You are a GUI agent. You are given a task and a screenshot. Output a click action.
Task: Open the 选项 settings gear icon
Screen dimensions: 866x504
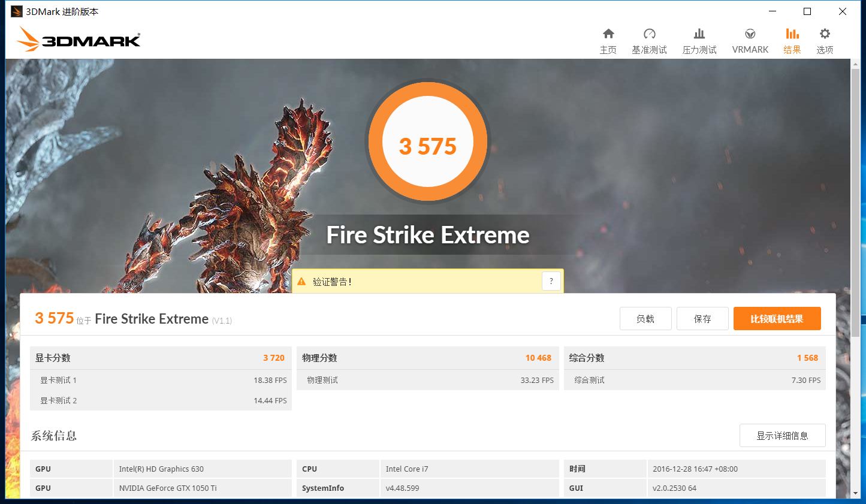pyautogui.click(x=825, y=34)
